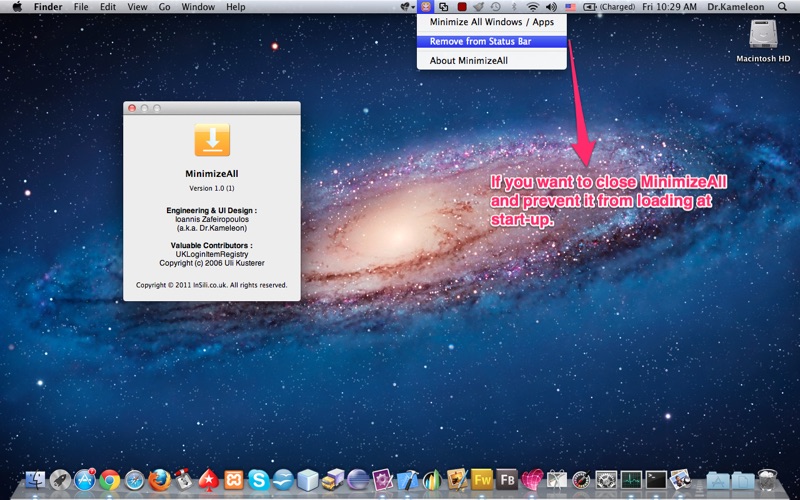Launch Adobe Fireworks (Fw) from the Dock
Screen dimensions: 800x500
click(x=482, y=480)
